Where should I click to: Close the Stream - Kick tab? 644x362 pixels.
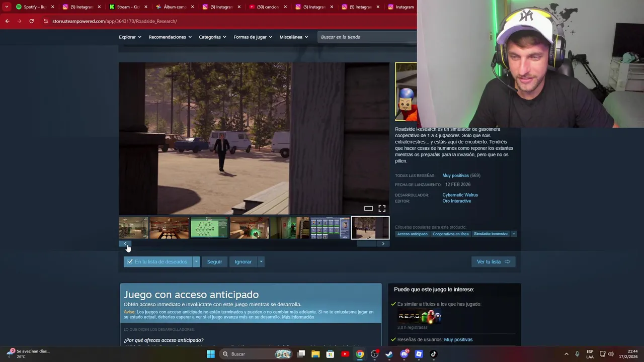[146, 7]
